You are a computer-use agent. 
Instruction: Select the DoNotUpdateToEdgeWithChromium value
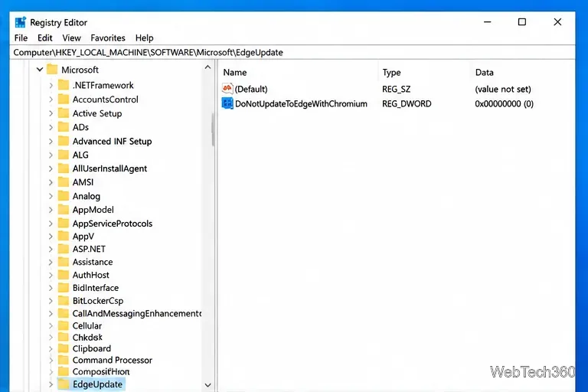tap(301, 104)
